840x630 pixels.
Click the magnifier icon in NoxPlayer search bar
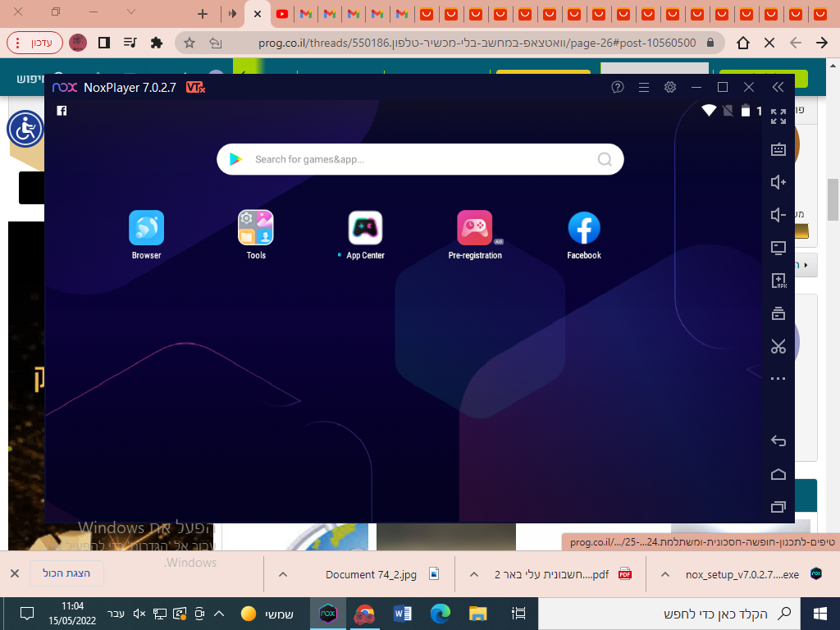point(605,159)
